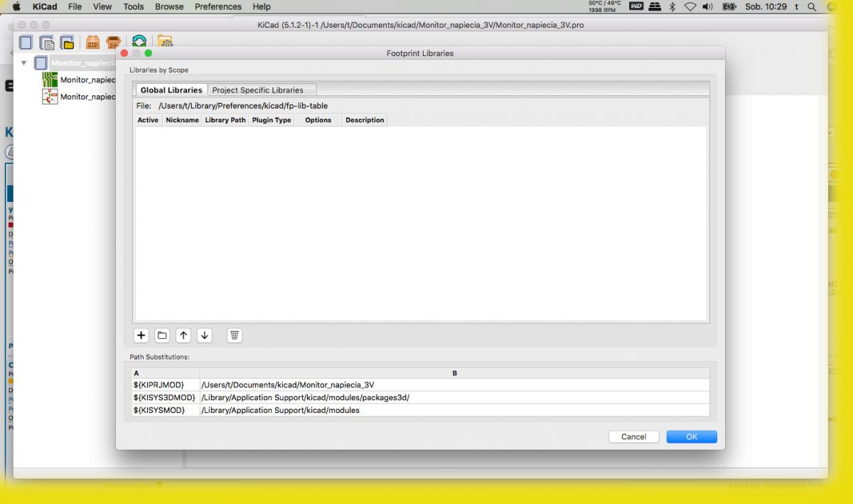
Task: Open the Help menu
Action: coord(262,6)
